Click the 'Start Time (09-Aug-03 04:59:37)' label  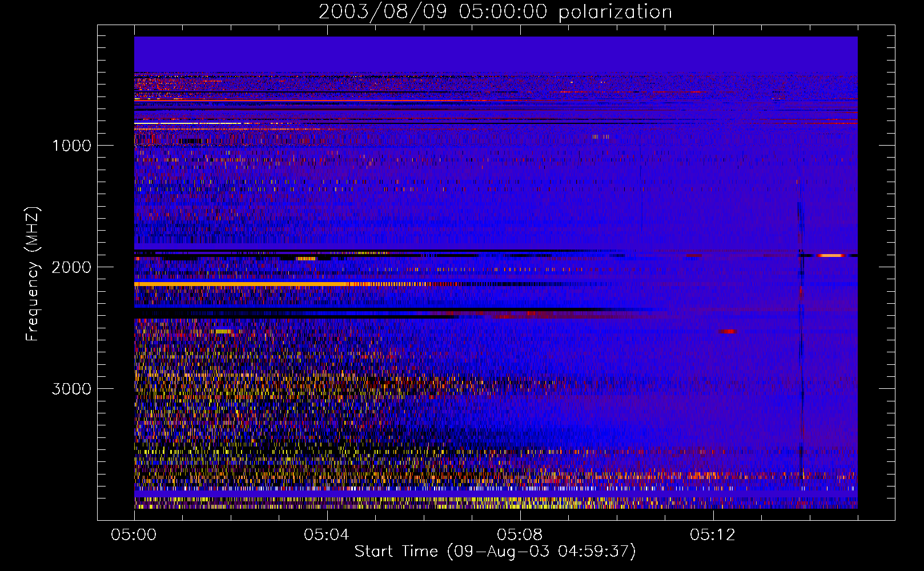click(x=495, y=552)
